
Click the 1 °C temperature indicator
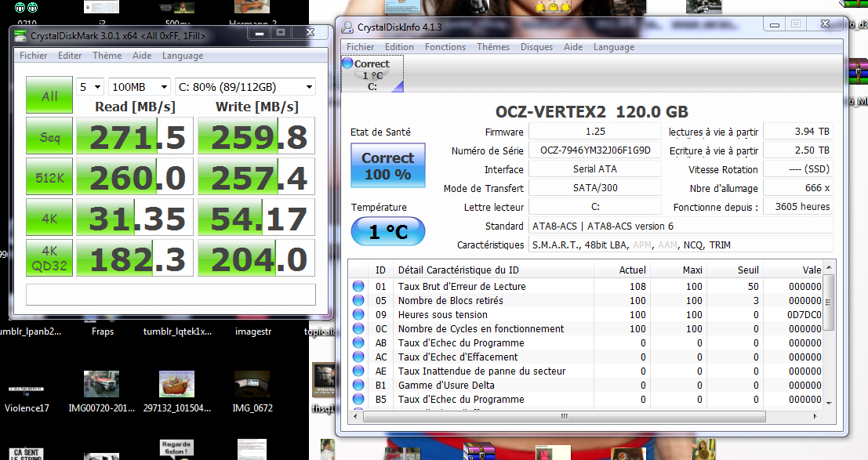click(387, 232)
